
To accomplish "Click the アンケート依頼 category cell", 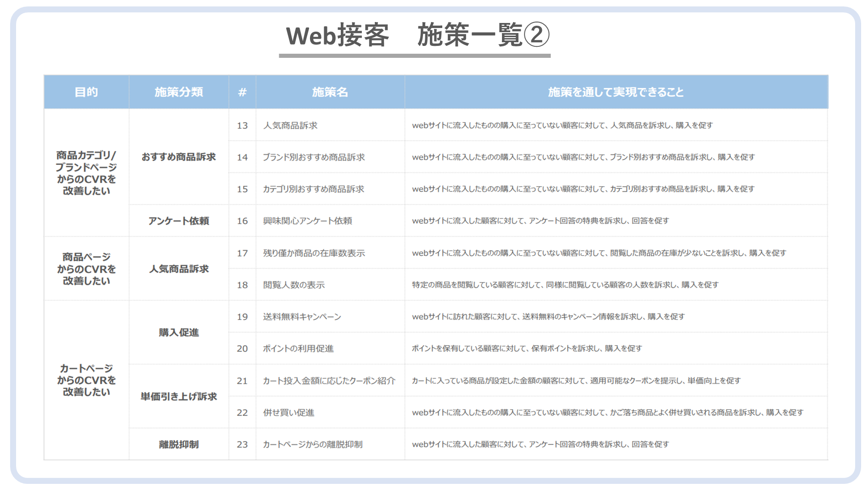I will pyautogui.click(x=179, y=221).
